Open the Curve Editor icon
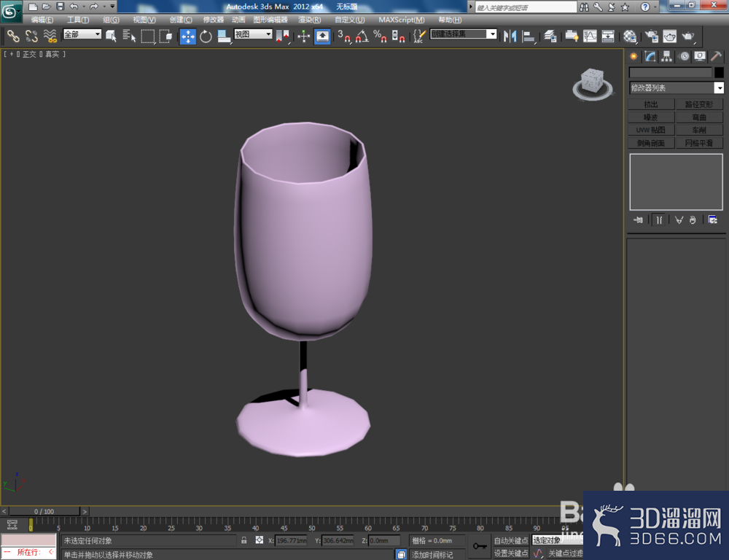This screenshot has width=729, height=560. tap(590, 36)
